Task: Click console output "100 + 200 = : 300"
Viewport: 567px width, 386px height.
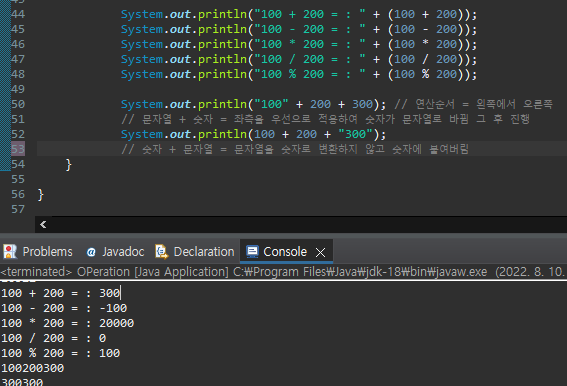Action: (x=61, y=293)
